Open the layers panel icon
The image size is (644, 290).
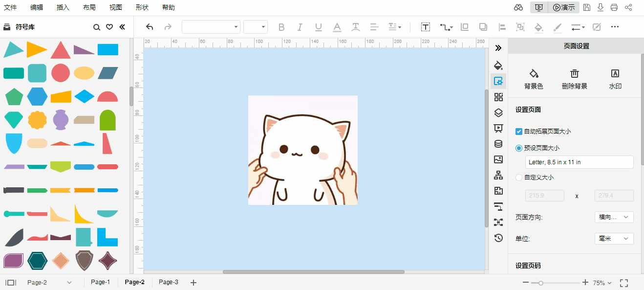498,112
